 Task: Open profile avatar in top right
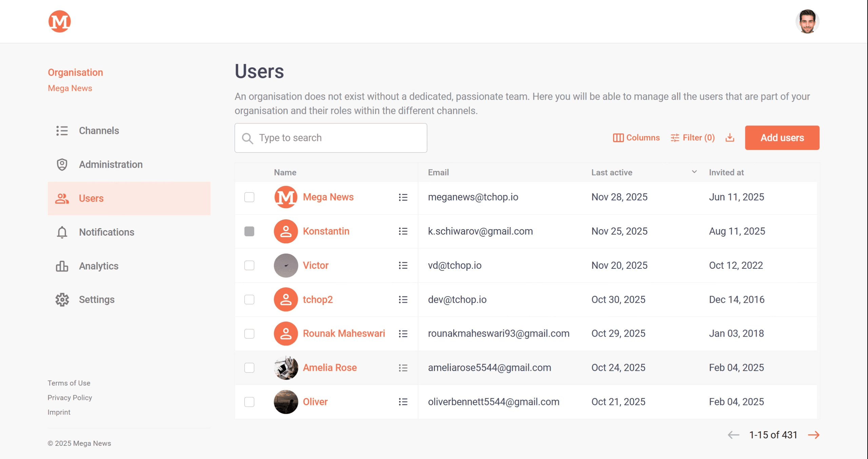pos(807,22)
